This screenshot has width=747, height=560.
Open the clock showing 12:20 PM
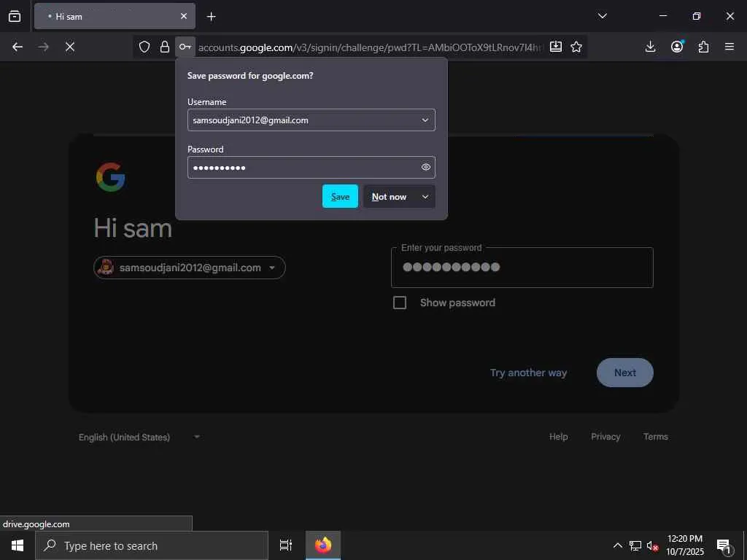(x=685, y=545)
